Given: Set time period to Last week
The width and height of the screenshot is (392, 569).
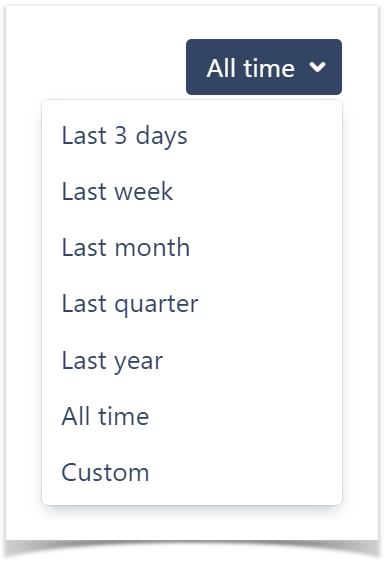Looking at the screenshot, I should (192, 192).
